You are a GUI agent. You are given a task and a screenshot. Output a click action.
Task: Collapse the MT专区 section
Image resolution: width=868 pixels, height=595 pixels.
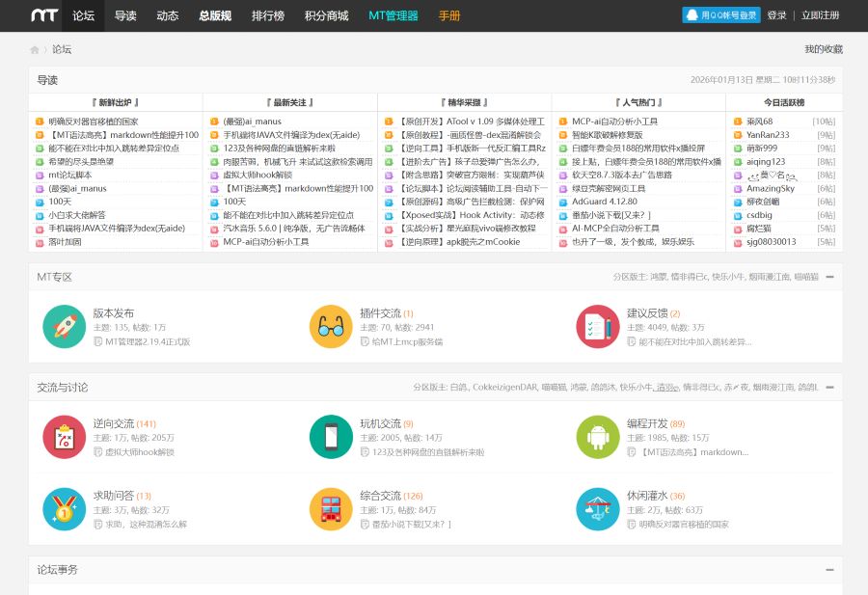tap(829, 277)
